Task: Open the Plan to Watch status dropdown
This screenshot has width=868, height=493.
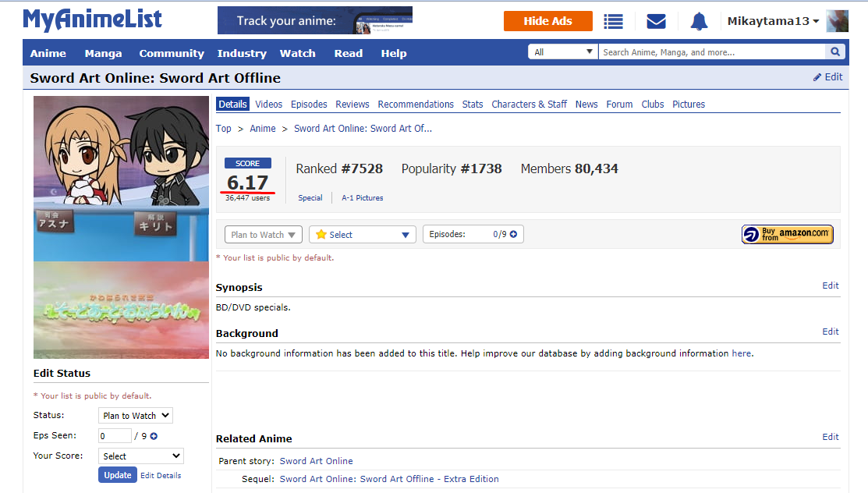Action: (263, 235)
